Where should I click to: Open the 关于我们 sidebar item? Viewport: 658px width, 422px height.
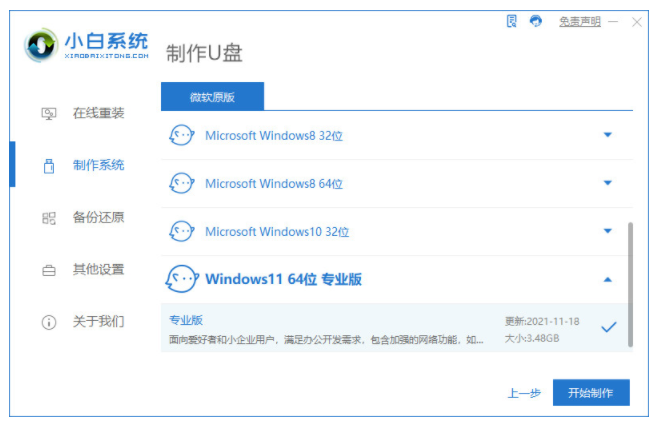[x=98, y=322]
